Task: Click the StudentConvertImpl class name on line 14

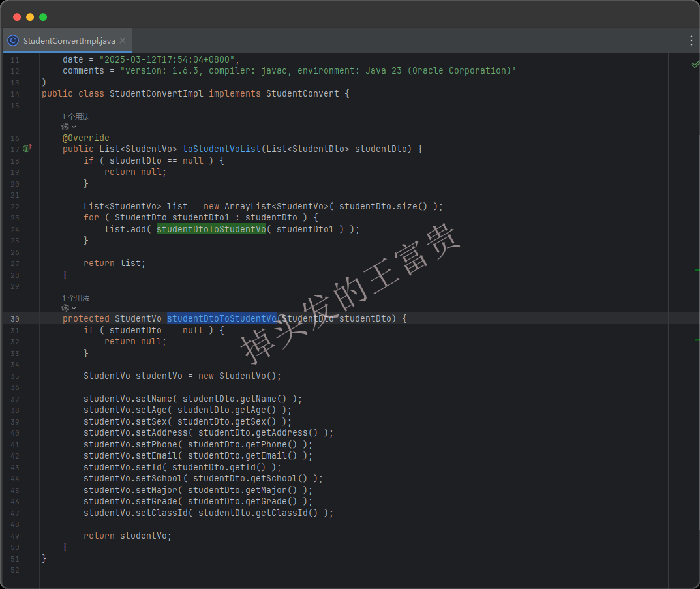Action: pyautogui.click(x=157, y=94)
